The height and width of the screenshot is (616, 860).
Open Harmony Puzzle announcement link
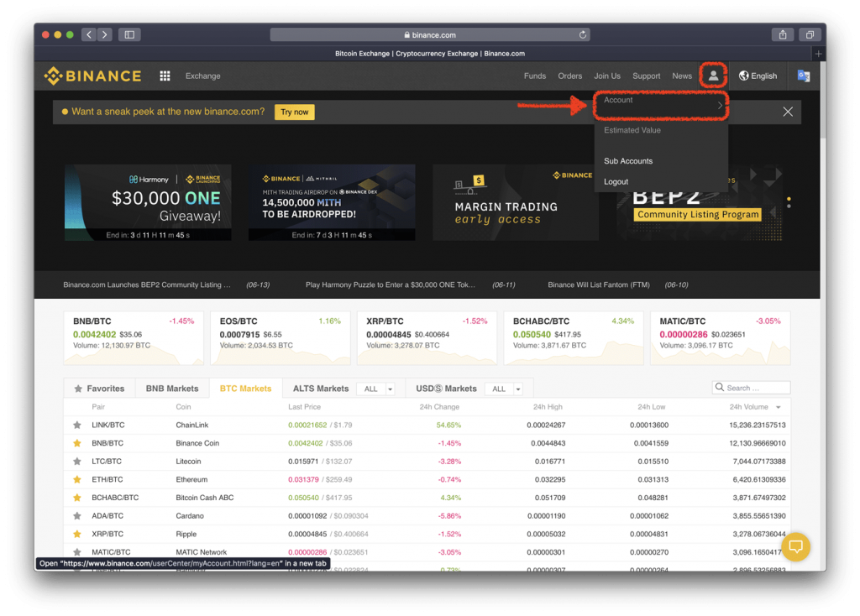pyautogui.click(x=390, y=285)
